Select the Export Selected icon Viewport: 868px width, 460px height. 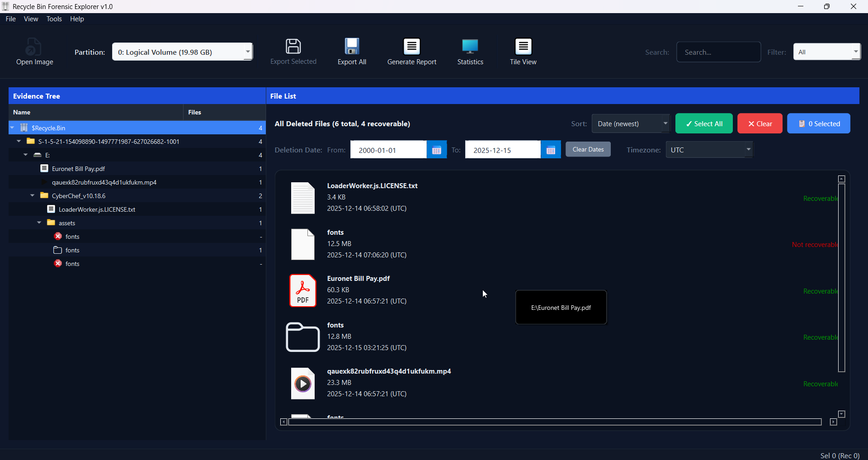(293, 47)
